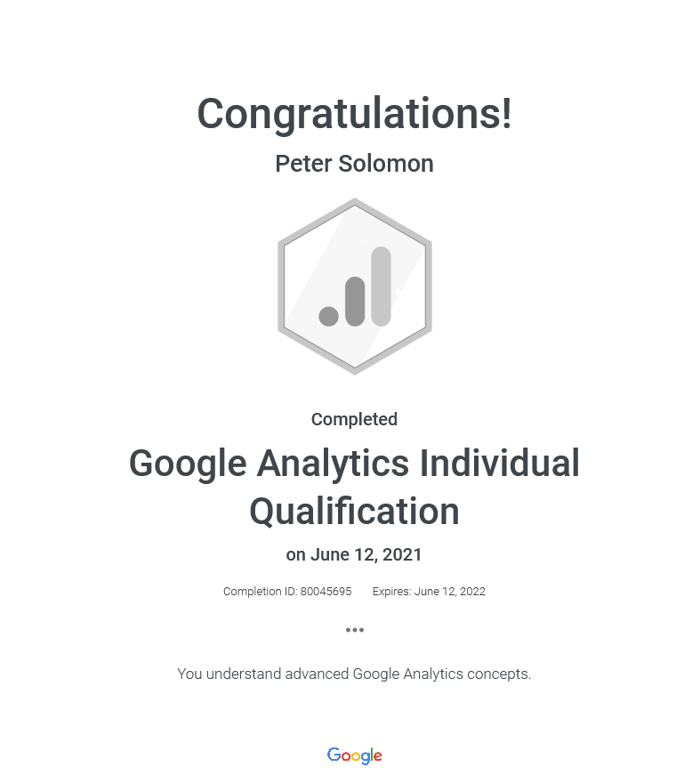Image resolution: width=700 pixels, height=775 pixels.
Task: Click the blue G of the Google logo
Action: (334, 755)
